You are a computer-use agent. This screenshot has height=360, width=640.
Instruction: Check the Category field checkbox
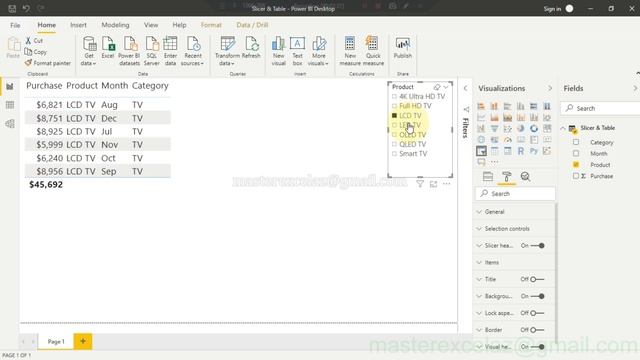point(576,142)
